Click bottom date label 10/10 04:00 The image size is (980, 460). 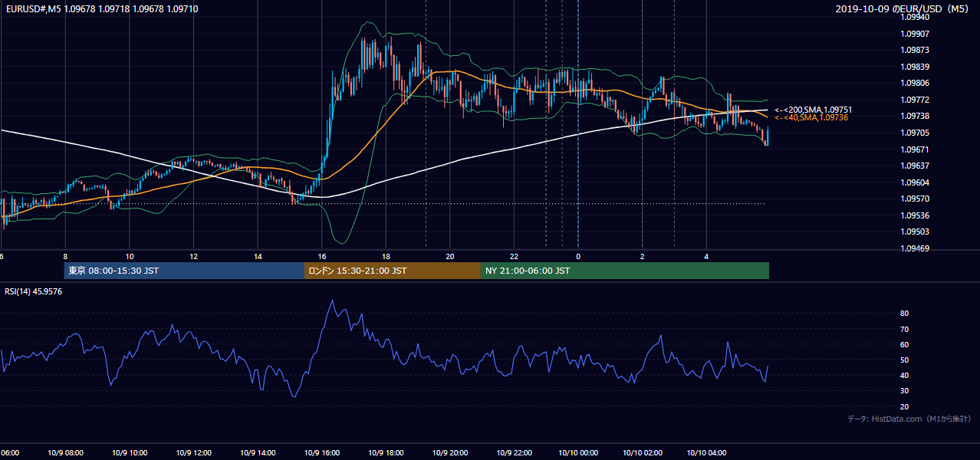[x=706, y=453]
